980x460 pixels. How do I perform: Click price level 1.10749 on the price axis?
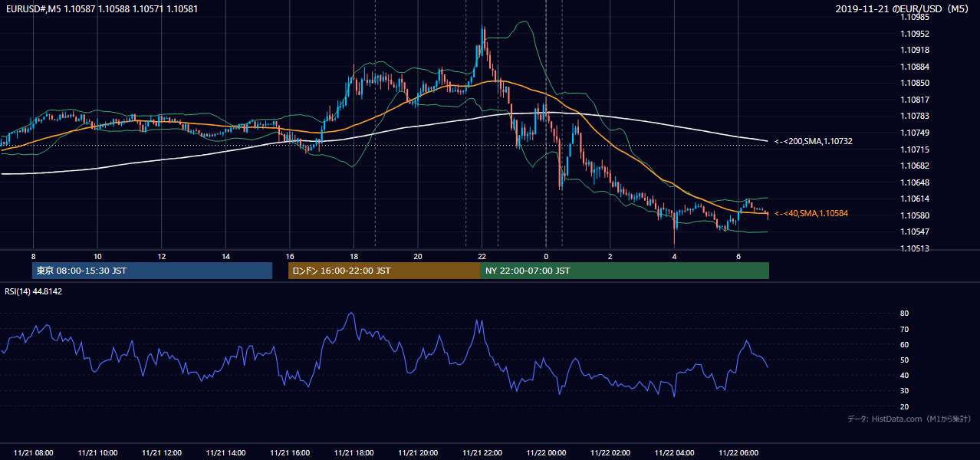click(914, 133)
